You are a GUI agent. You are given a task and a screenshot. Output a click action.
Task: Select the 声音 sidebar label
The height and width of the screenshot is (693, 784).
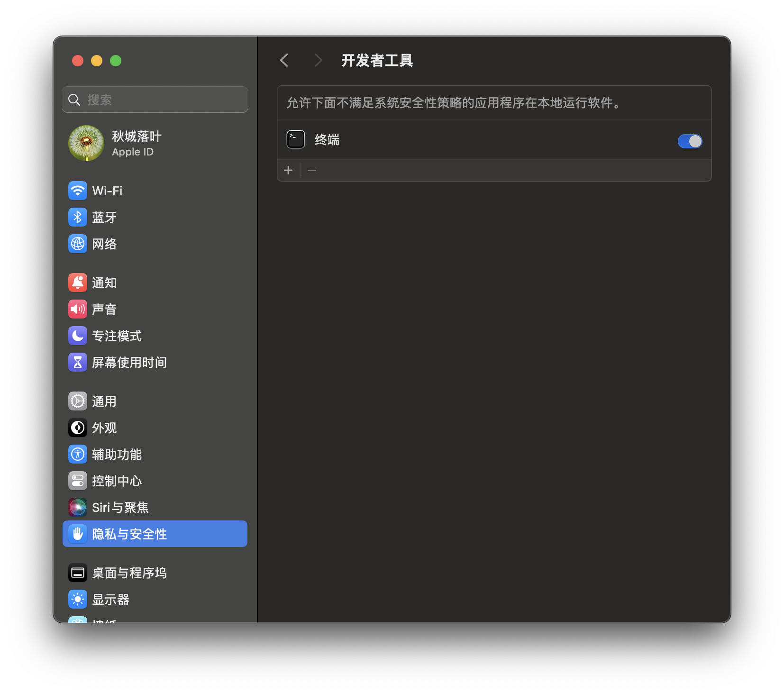[104, 309]
